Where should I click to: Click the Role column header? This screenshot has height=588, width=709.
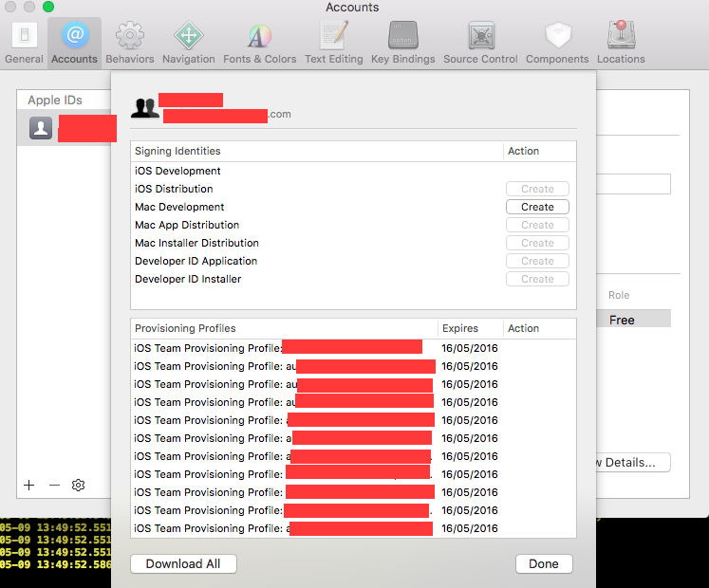click(x=619, y=295)
